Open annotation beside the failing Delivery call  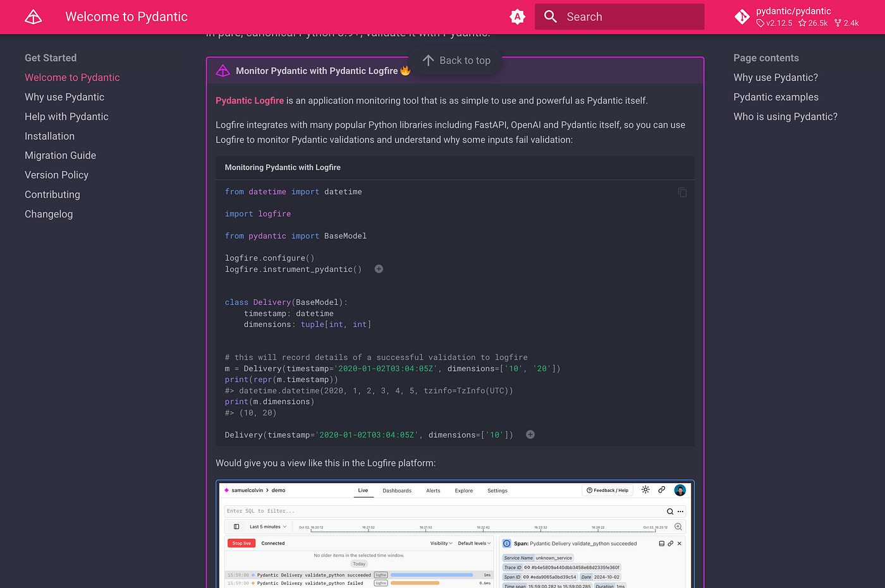pos(530,435)
